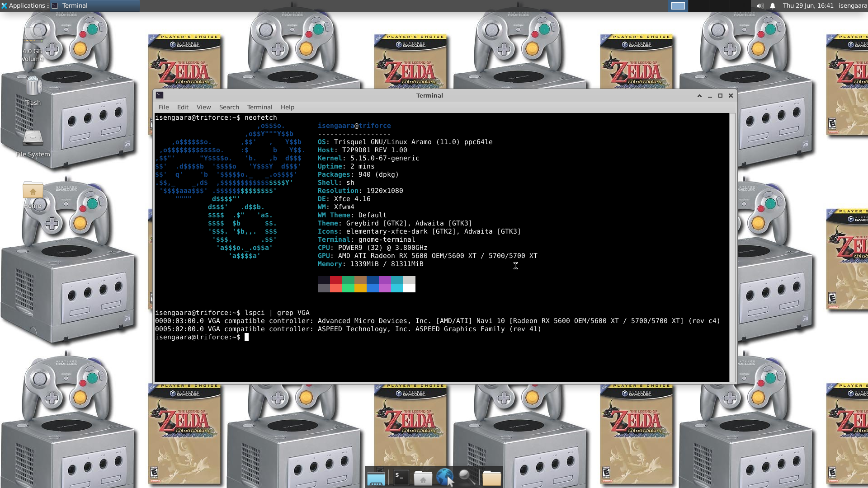868x488 pixels.
Task: Open the notifications bell icon
Action: (x=773, y=5)
